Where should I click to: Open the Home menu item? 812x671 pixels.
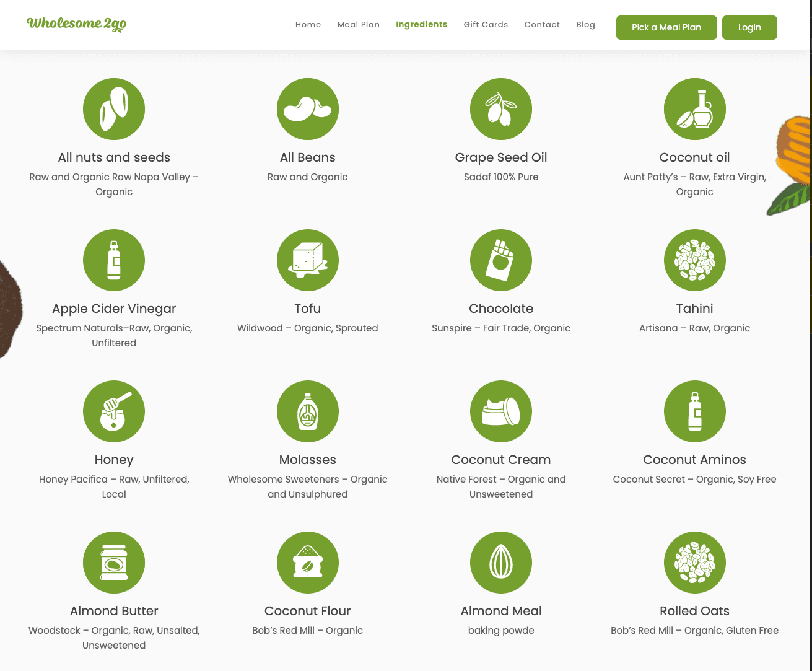[308, 25]
